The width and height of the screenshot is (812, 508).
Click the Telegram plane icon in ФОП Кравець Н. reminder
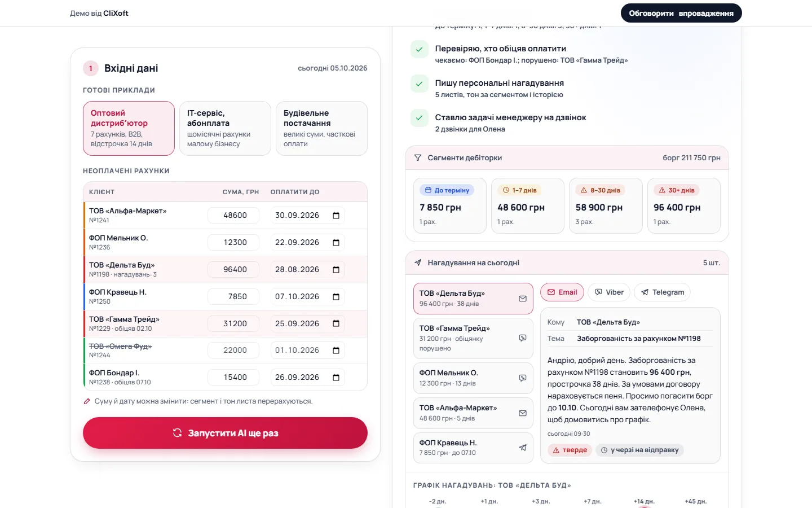[523, 448]
